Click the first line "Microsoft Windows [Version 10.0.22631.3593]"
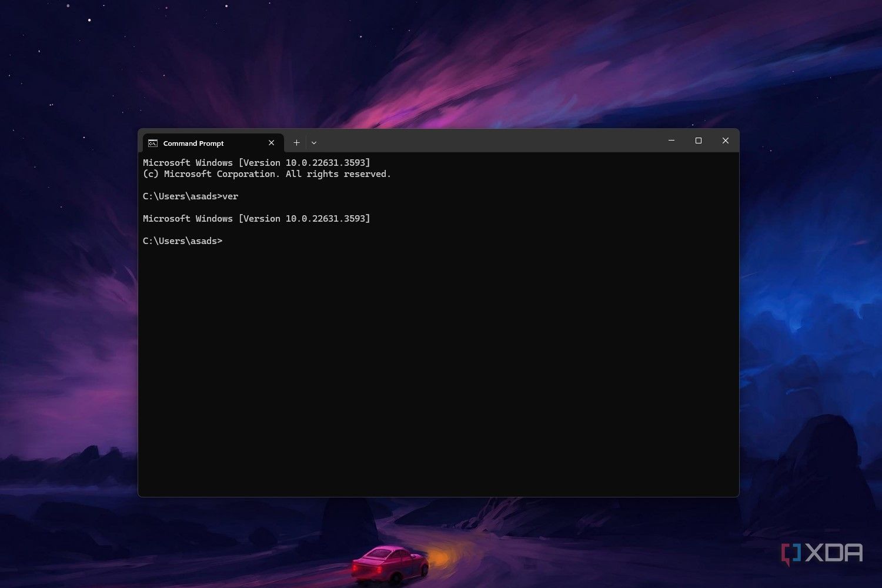This screenshot has height=588, width=882. pyautogui.click(x=256, y=163)
